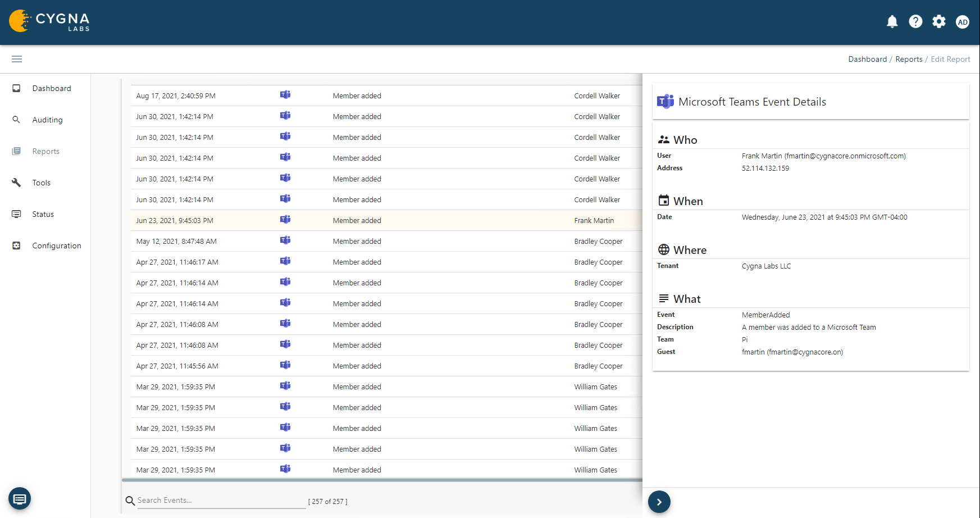Select the Jun 23, 2021, 9:45:03 PM event
980x518 pixels.
point(386,220)
